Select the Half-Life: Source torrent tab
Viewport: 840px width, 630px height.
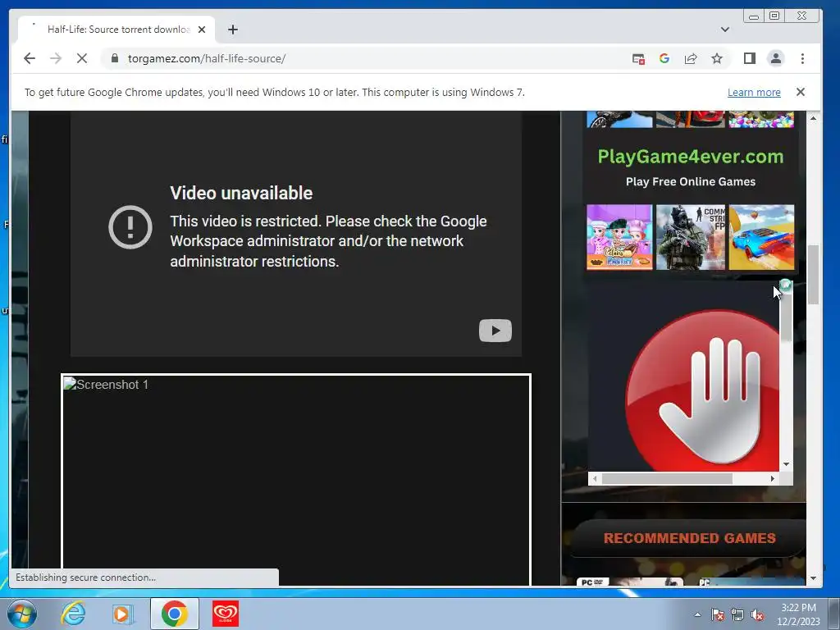(x=116, y=30)
